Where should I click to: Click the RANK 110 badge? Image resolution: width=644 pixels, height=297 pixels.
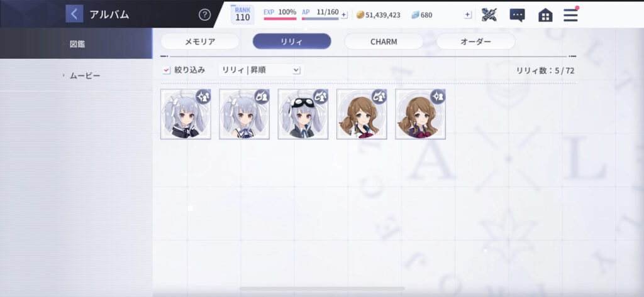click(242, 14)
